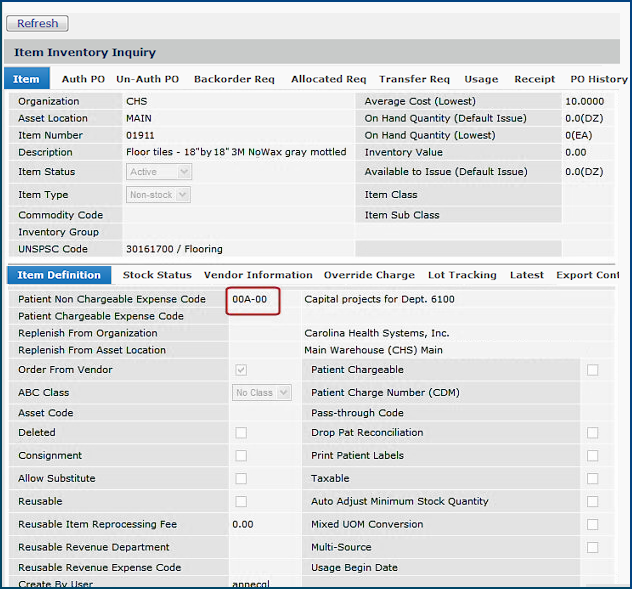This screenshot has height=589, width=632.
Task: Enable the Taxable checkbox
Action: (x=593, y=479)
